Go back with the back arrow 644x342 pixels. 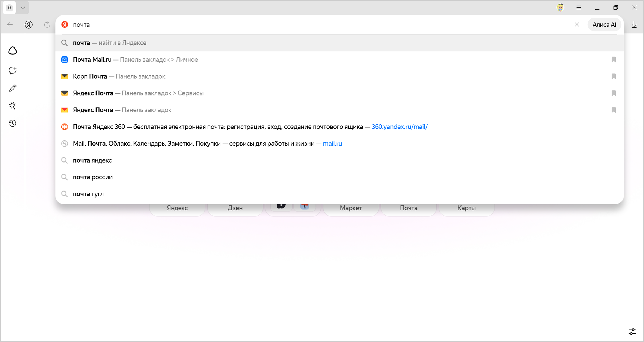(x=10, y=24)
